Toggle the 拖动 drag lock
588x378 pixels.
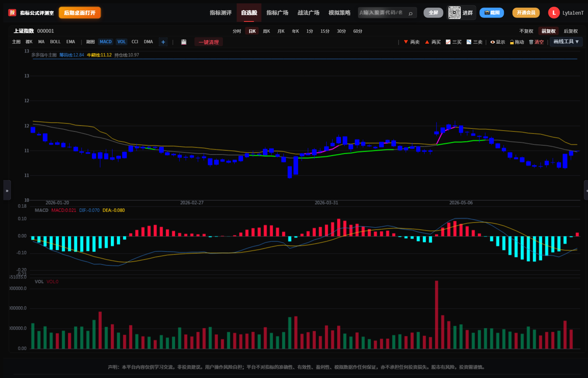click(517, 42)
